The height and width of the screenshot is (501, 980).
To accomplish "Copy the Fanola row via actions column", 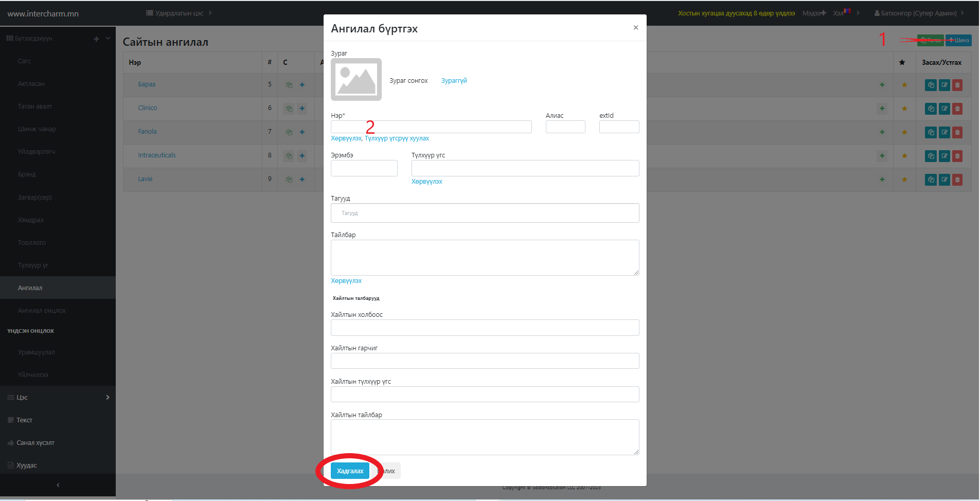I will [x=931, y=133].
